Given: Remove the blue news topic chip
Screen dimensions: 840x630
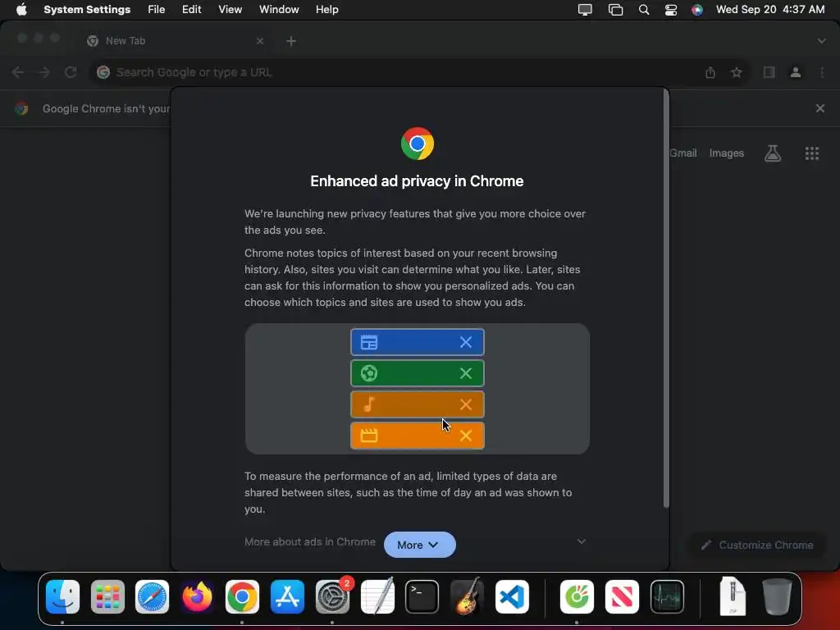Looking at the screenshot, I should coord(466,342).
